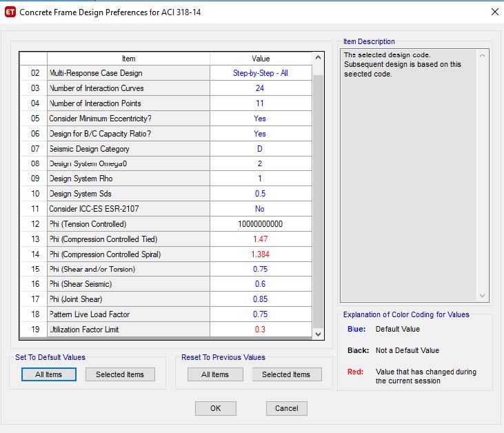Screen dimensions: 504x433
Task: Select the Number of Interaction Points value 11
Action: (261, 103)
